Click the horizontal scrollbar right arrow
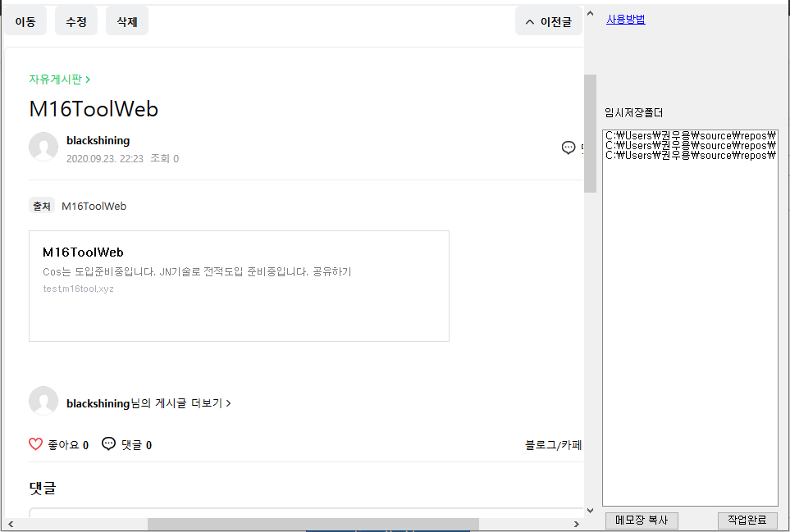 pyautogui.click(x=576, y=523)
